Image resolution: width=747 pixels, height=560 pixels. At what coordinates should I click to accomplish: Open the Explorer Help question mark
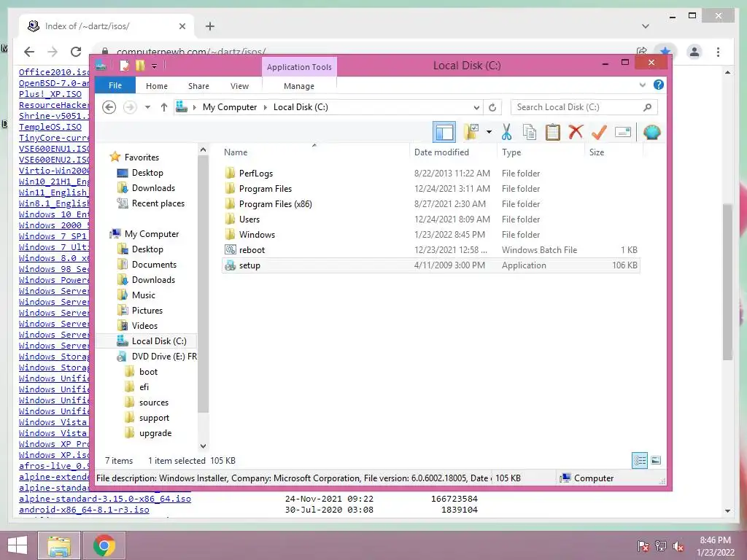tap(659, 85)
